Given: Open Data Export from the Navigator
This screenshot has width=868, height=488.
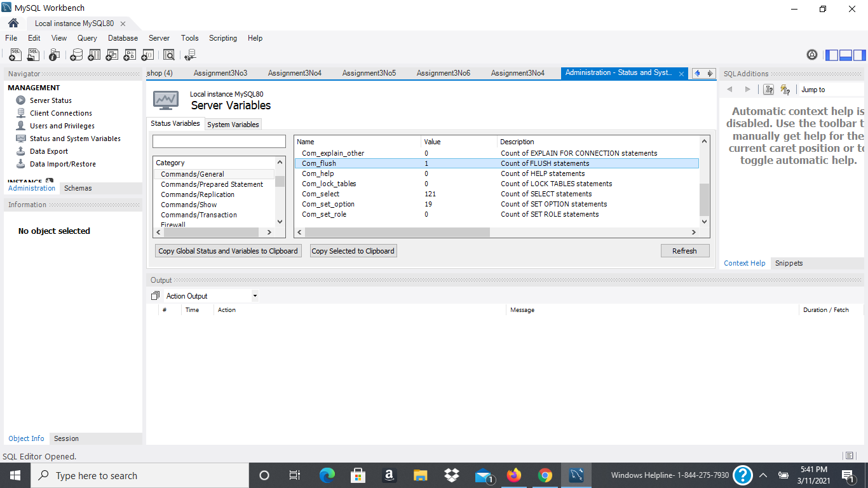Looking at the screenshot, I should click(x=48, y=151).
